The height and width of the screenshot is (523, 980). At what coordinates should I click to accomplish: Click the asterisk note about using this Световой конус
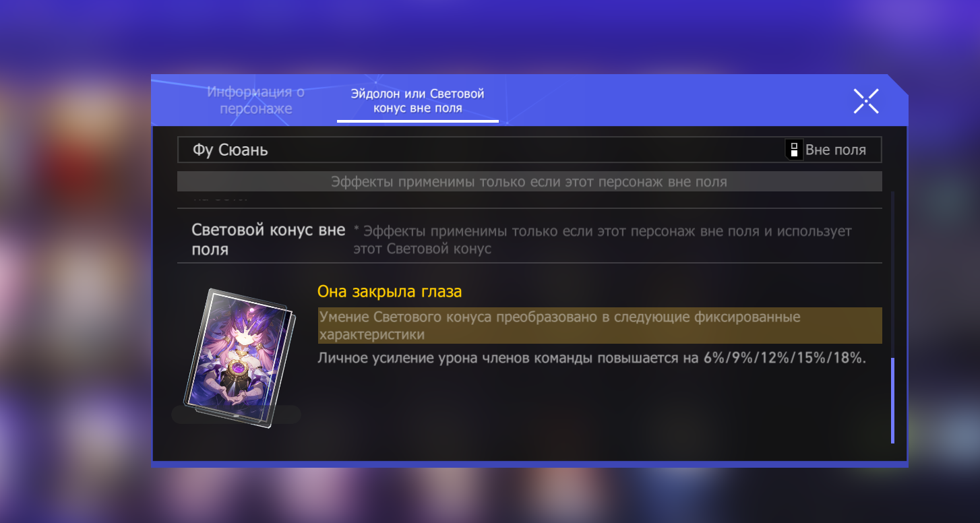603,240
